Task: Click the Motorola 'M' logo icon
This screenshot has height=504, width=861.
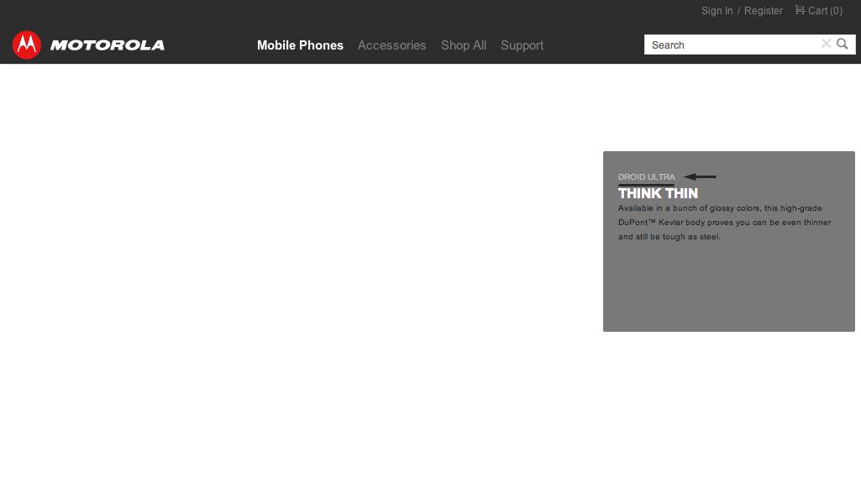Action: [x=26, y=45]
